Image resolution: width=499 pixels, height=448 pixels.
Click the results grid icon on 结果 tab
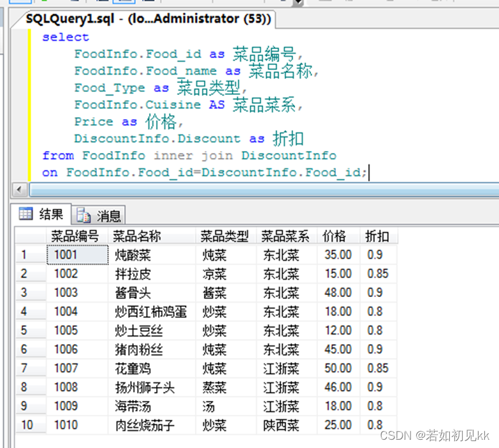point(25,213)
